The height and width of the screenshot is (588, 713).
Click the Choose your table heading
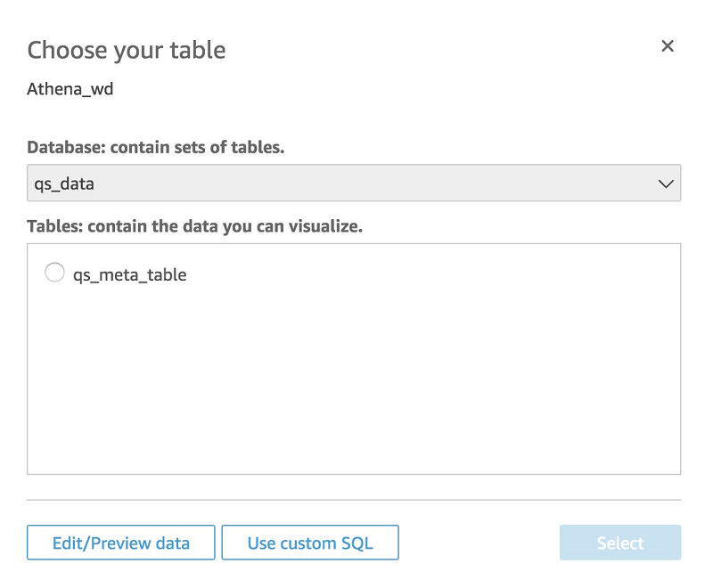point(126,50)
